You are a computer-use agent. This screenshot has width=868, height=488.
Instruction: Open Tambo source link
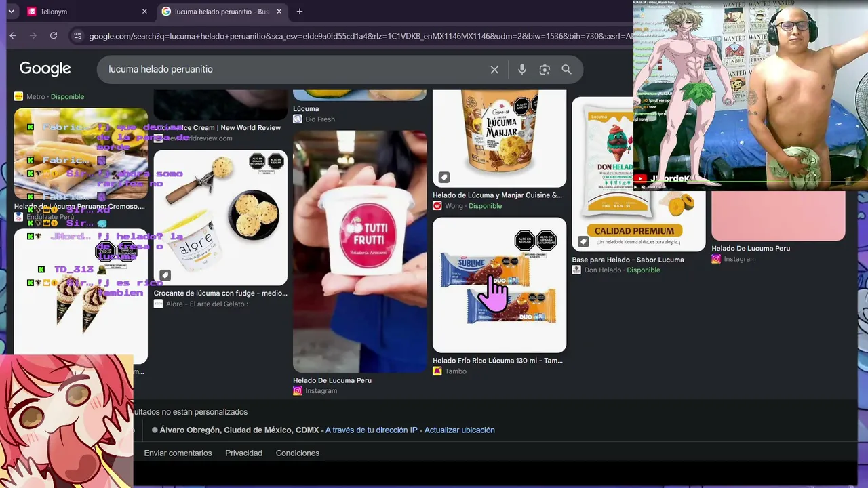456,371
